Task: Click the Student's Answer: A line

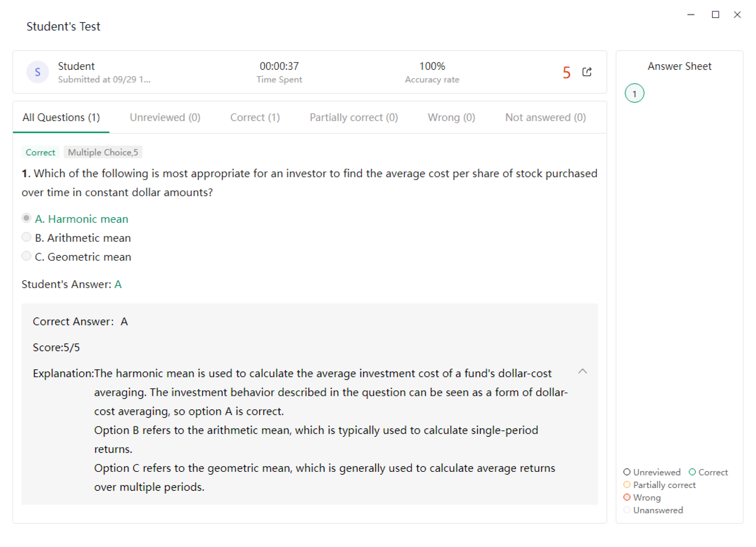Action: click(72, 284)
